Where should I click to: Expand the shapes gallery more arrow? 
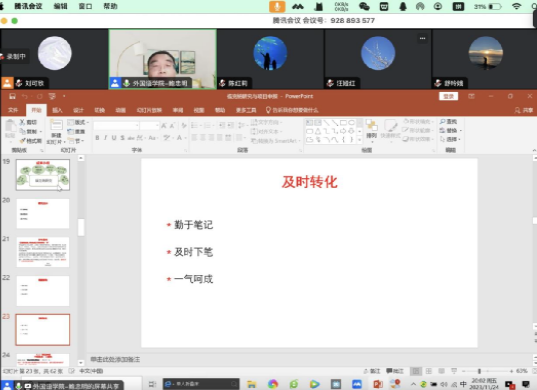(359, 140)
